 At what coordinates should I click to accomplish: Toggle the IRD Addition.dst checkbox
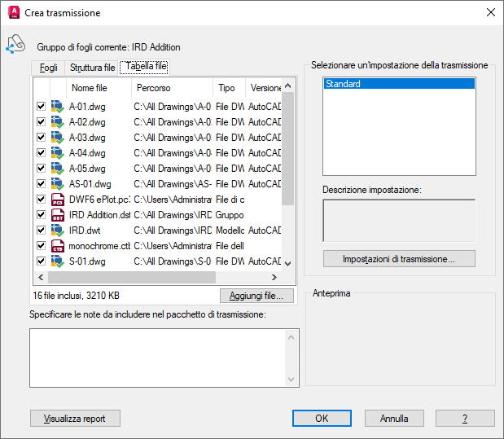point(42,214)
